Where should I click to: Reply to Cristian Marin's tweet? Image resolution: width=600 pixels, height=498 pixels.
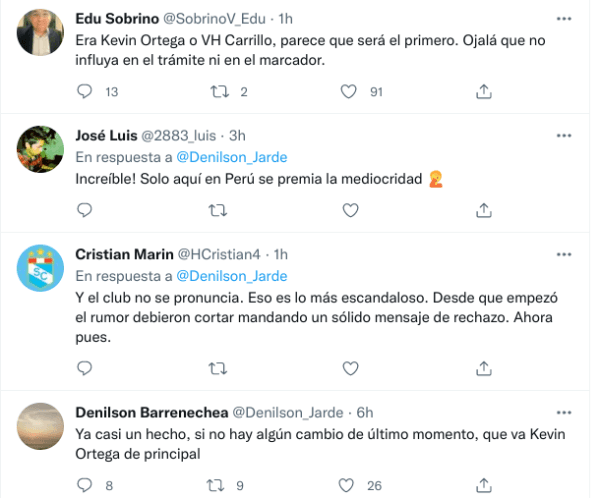[x=85, y=369]
